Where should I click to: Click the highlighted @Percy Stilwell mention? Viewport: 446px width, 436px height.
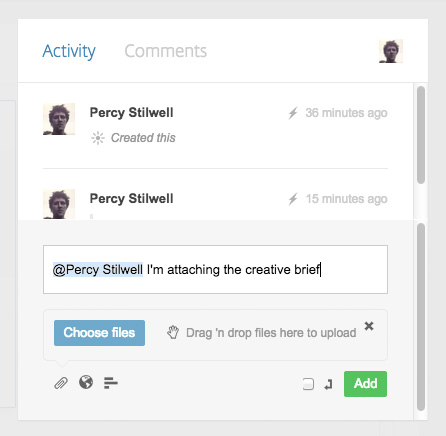98,269
